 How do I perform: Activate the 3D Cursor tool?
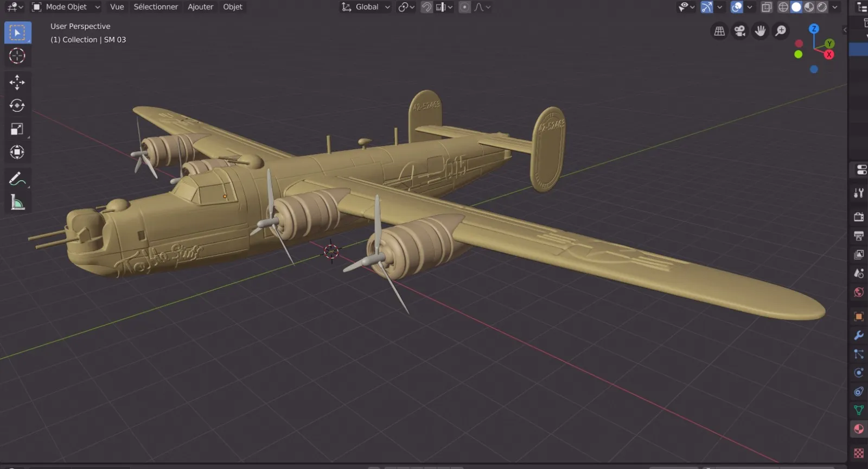[x=17, y=56]
